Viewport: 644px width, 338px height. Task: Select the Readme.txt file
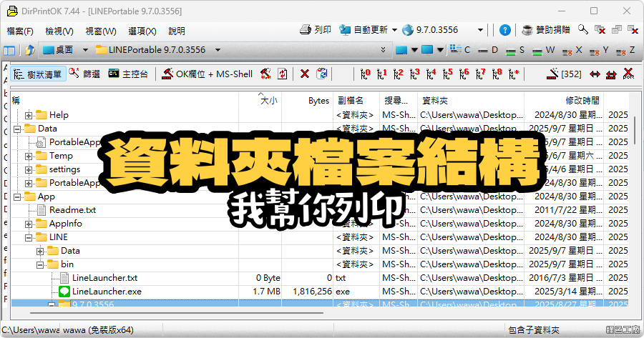pos(73,210)
